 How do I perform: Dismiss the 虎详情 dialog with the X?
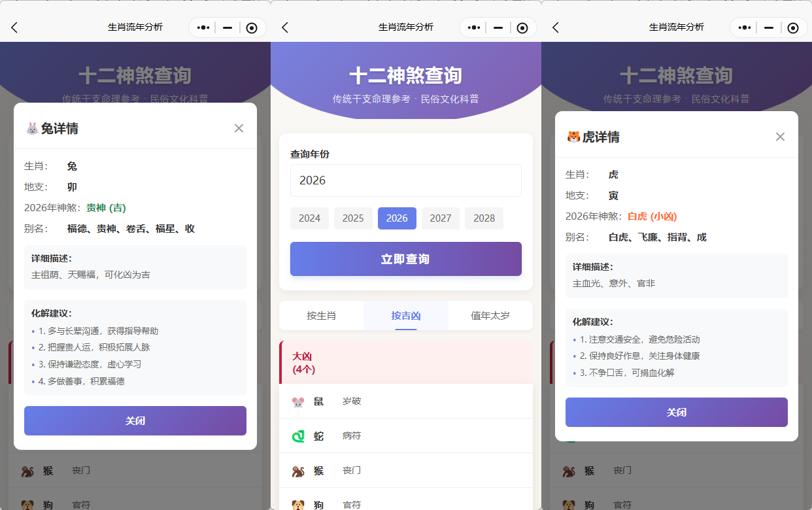point(780,137)
